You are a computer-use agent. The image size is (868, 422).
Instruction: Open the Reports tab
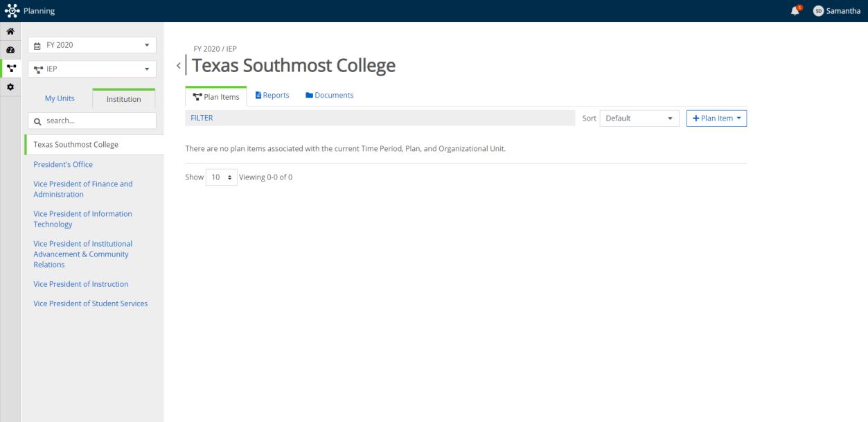tap(272, 96)
